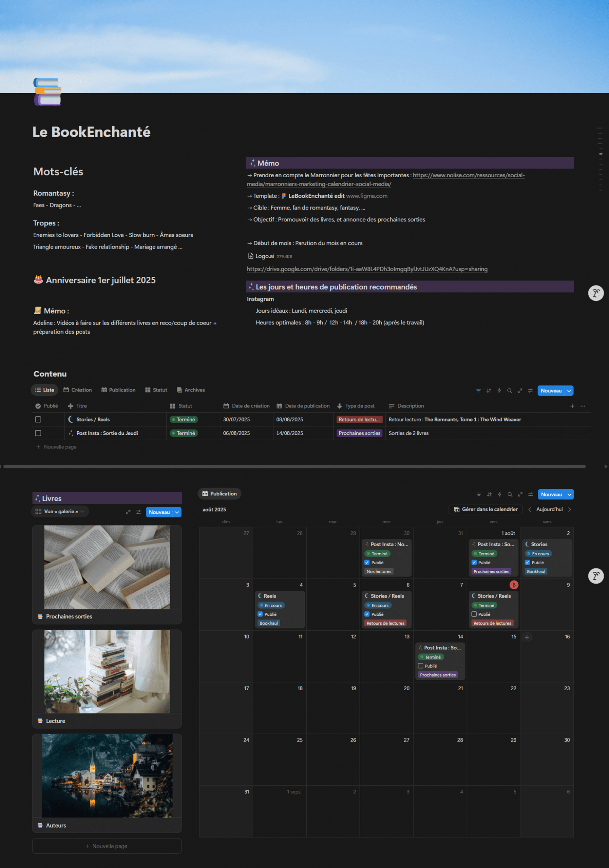Open Nouveau dropdown arrow in Livres section
Screen dimensions: 609x868
177,512
